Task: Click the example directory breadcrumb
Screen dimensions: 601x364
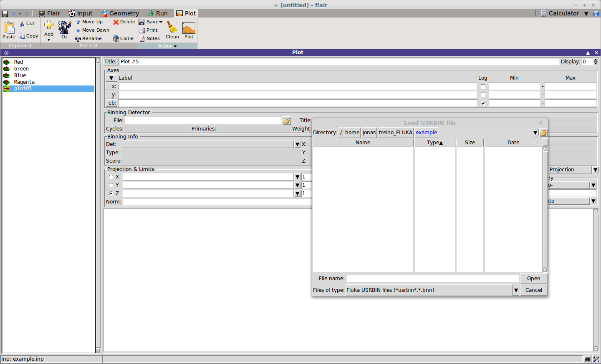Action: pyautogui.click(x=426, y=133)
